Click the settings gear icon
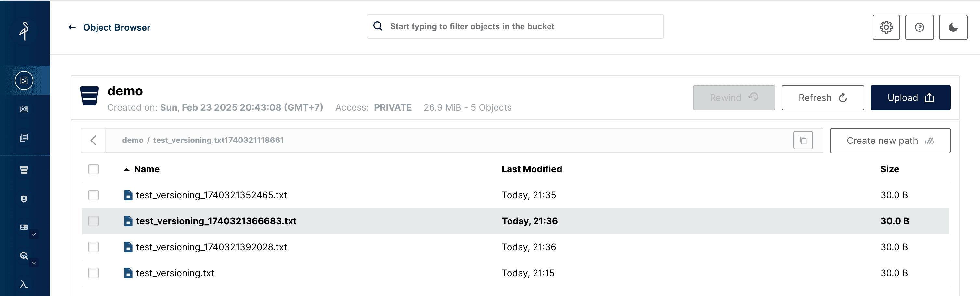The height and width of the screenshot is (296, 980). click(x=886, y=27)
